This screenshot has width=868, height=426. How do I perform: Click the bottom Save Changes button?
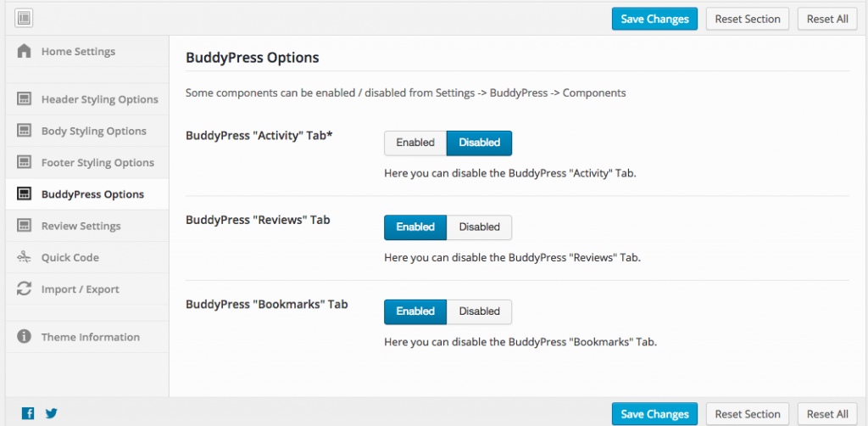click(655, 414)
